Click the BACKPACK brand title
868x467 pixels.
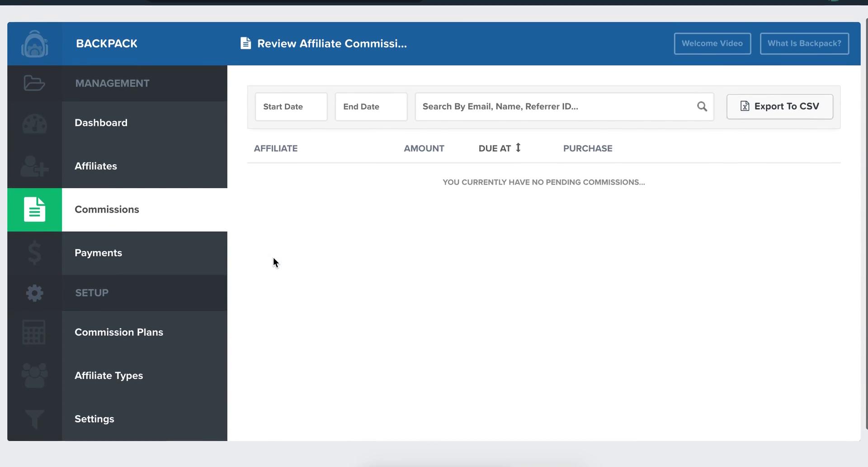pyautogui.click(x=107, y=43)
